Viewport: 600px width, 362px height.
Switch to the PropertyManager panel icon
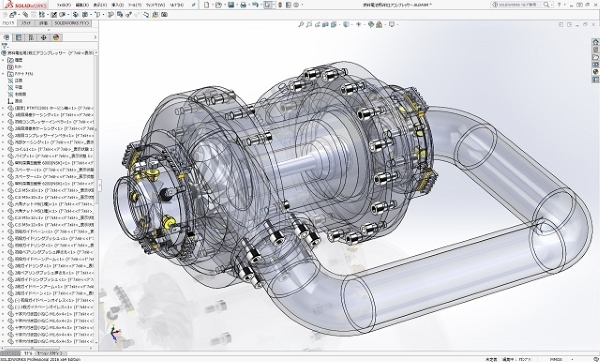pos(18,38)
